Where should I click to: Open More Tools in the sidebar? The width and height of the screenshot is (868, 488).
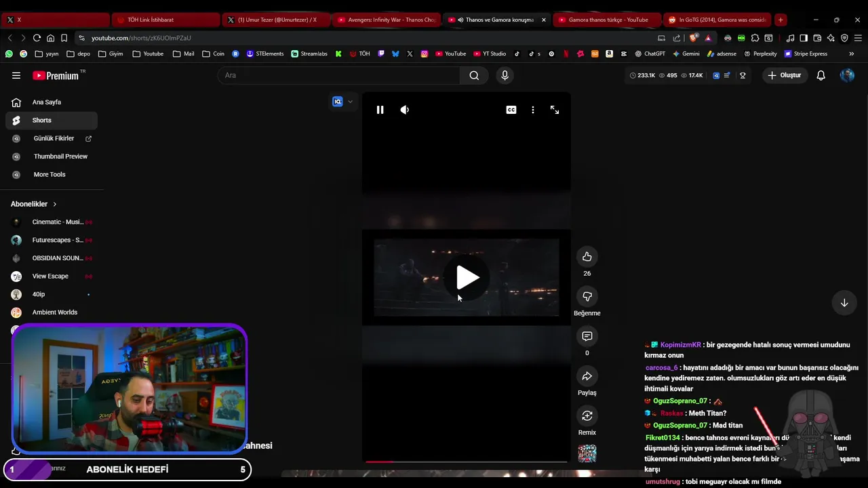(x=52, y=174)
